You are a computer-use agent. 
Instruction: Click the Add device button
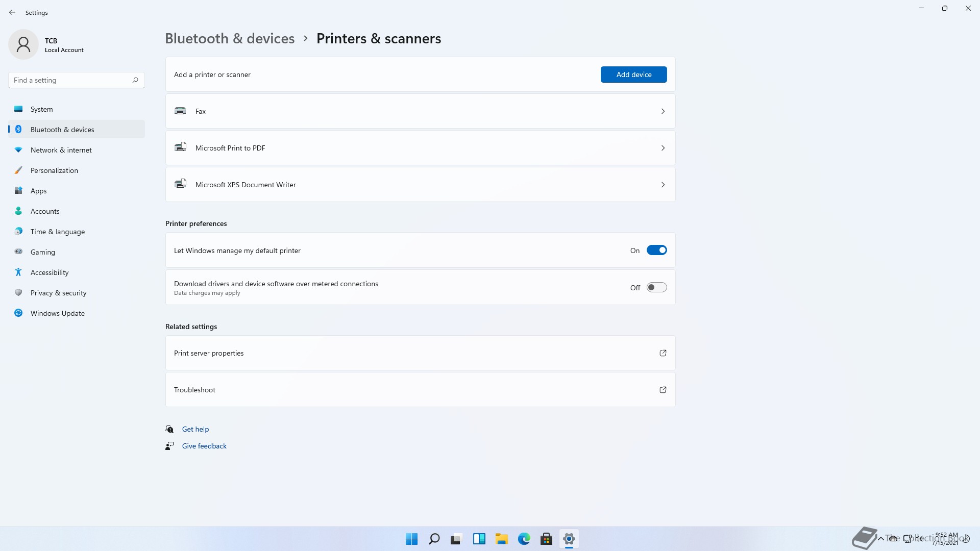coord(633,74)
